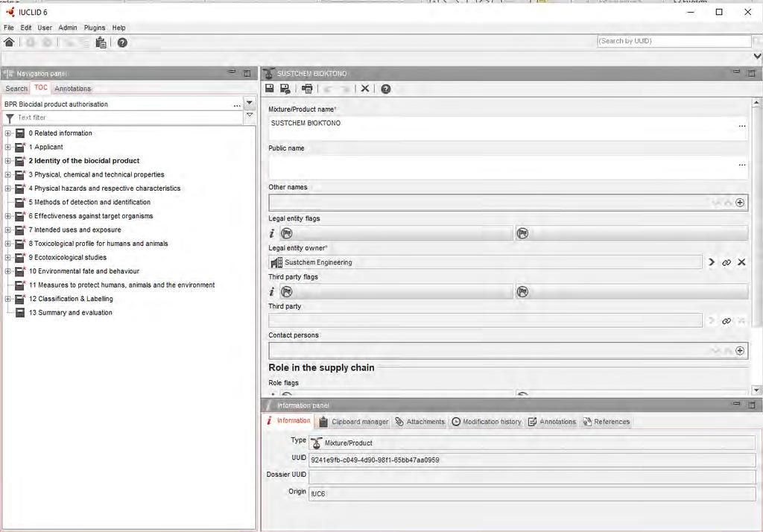Open the Modification history tab
This screenshot has width=763, height=532.
pos(487,422)
